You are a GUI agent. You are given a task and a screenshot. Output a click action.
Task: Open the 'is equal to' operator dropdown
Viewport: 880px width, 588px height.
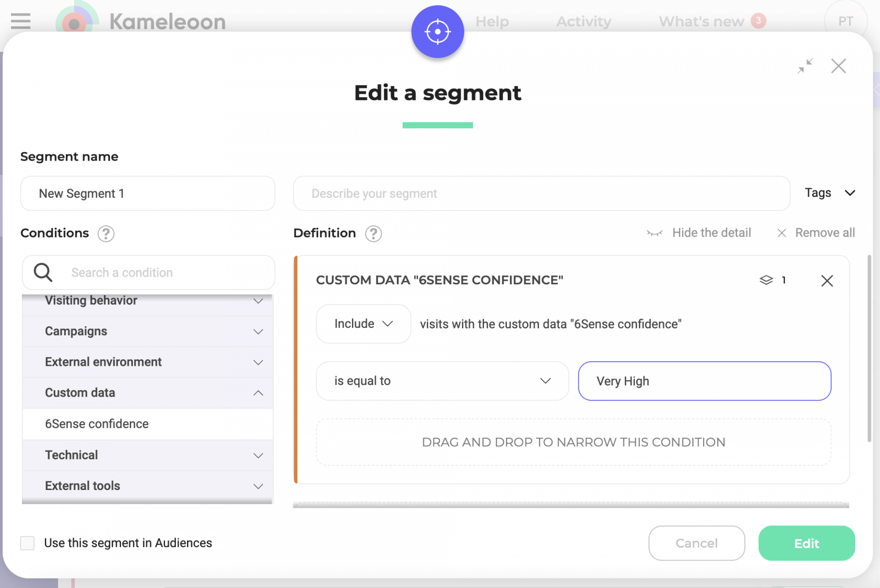(442, 381)
